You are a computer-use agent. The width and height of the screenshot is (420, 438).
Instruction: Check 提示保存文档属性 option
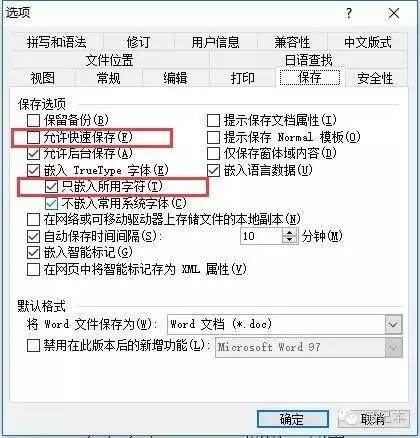pyautogui.click(x=213, y=120)
